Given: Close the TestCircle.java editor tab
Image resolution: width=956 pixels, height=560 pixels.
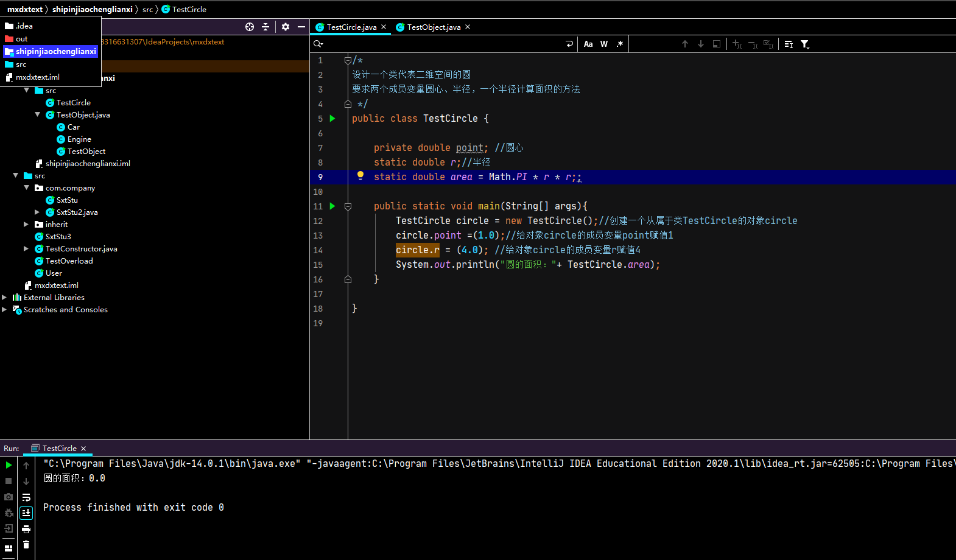Looking at the screenshot, I should click(384, 27).
